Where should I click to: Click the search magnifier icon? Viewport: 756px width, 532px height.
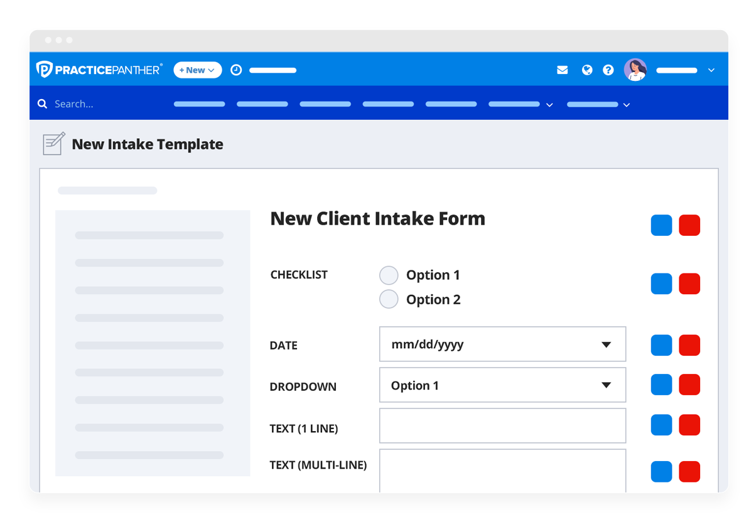(x=43, y=104)
